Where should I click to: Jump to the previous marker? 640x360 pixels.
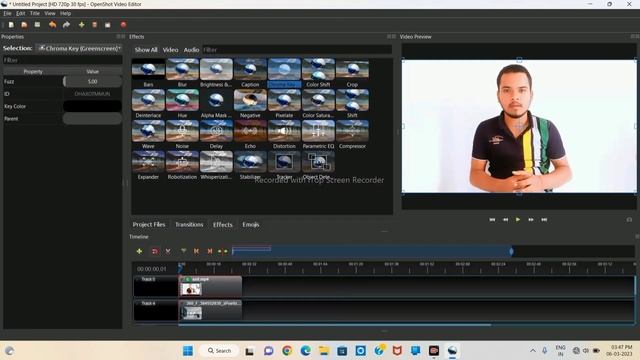196,251
